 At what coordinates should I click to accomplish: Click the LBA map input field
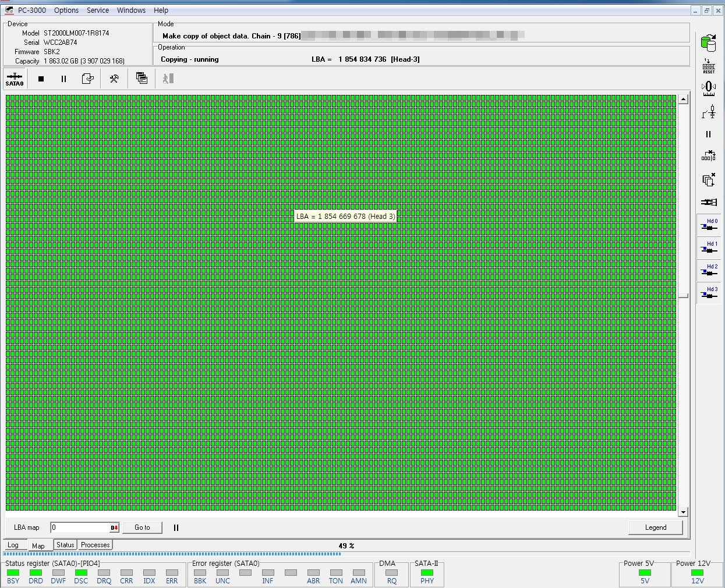(80, 527)
